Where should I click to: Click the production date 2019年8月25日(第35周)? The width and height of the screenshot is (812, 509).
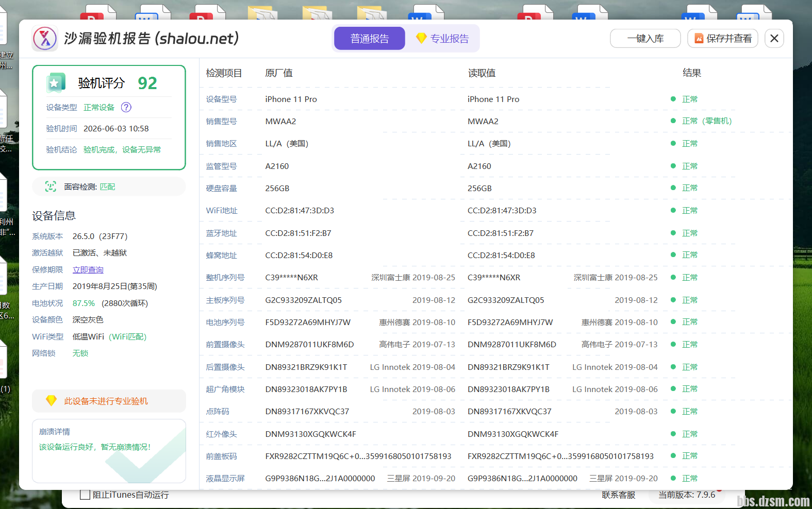(115, 286)
